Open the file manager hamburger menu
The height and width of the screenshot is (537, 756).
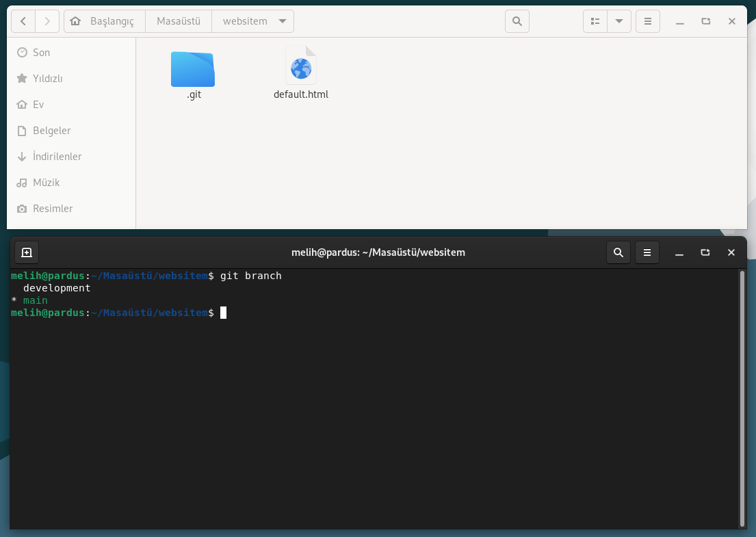pyautogui.click(x=648, y=21)
